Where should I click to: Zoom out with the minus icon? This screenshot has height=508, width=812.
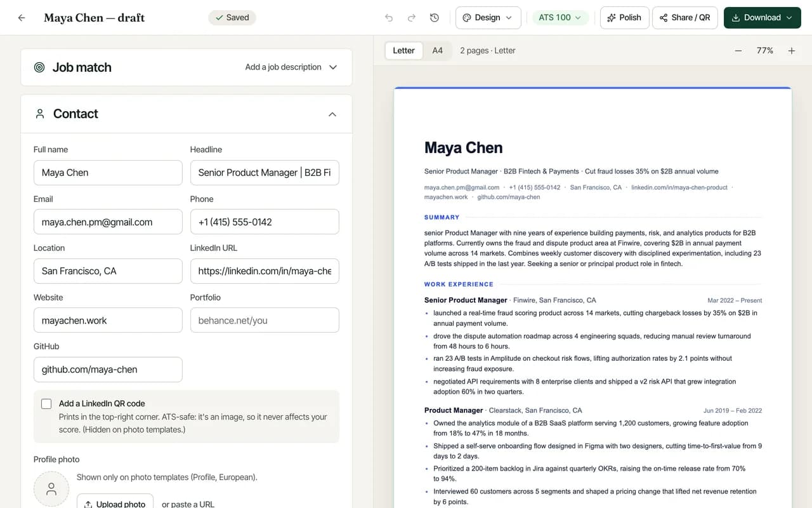(x=738, y=51)
